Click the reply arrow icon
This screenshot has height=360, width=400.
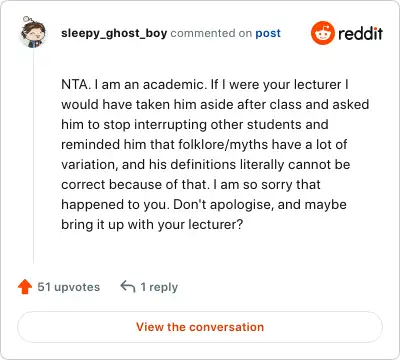(x=128, y=286)
